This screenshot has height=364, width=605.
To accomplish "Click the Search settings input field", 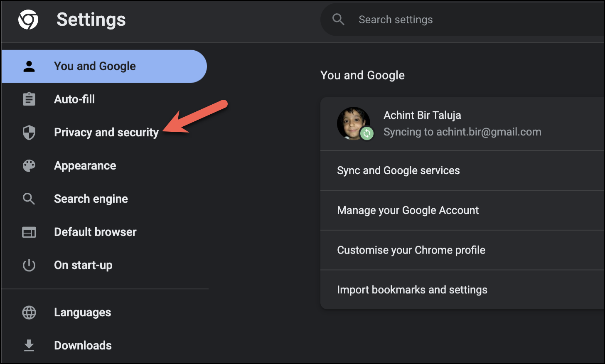I will point(457,20).
